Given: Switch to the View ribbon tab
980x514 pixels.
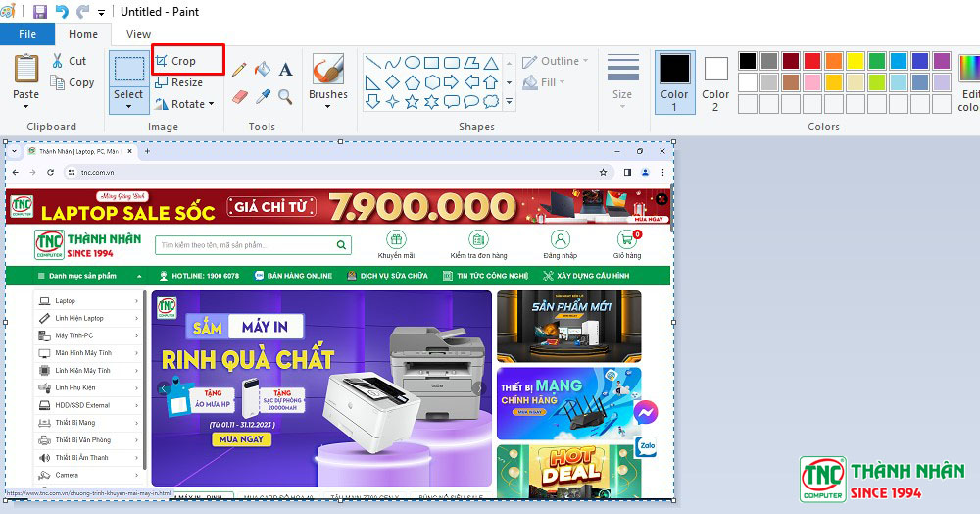Looking at the screenshot, I should pyautogui.click(x=138, y=34).
